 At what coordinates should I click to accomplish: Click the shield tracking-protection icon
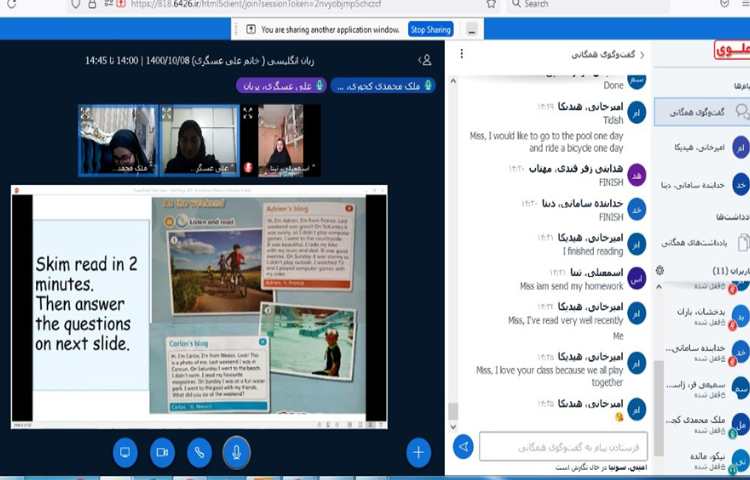pyautogui.click(x=76, y=4)
